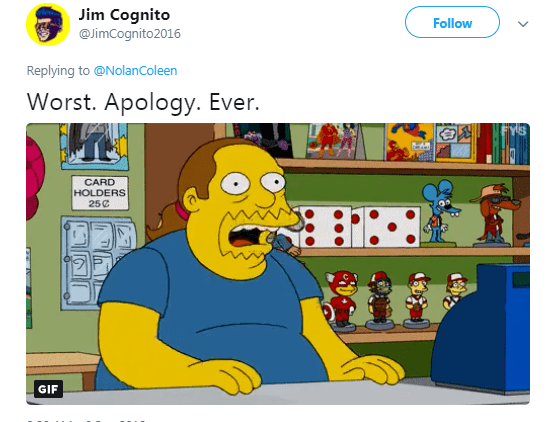Click the blue Itchy mouse figurine
Viewport: 555px width, 422px height.
point(439,211)
